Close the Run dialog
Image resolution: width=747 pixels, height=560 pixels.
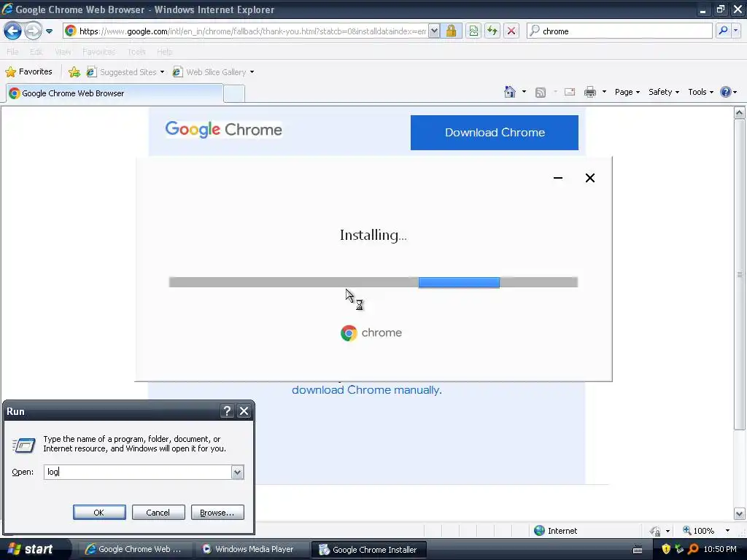[244, 411]
